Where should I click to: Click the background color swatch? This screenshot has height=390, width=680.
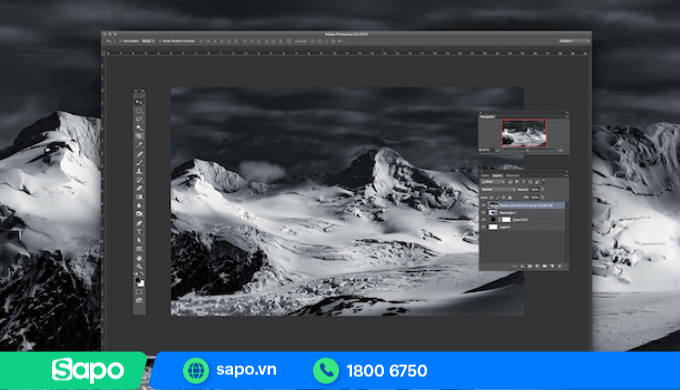pos(141,285)
